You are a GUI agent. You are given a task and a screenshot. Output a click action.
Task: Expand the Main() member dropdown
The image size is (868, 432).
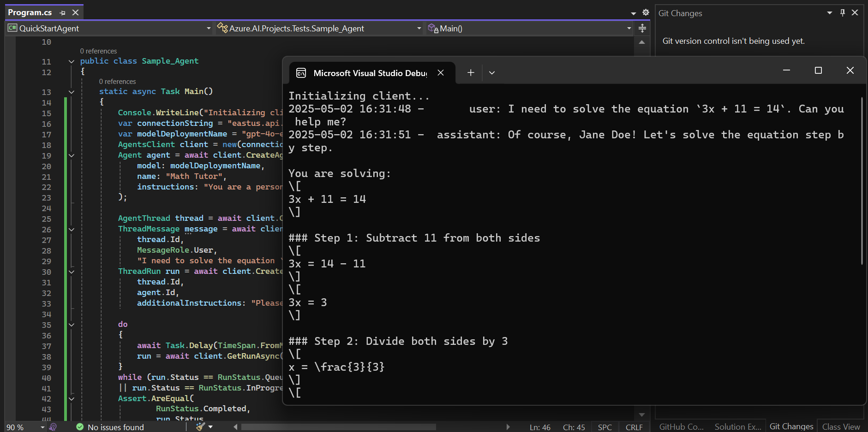click(x=629, y=29)
